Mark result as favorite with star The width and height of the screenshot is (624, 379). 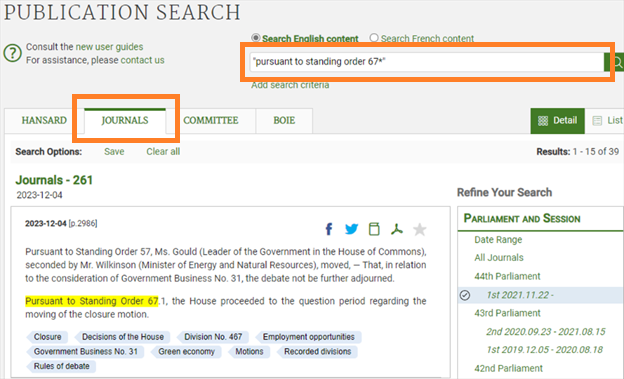coord(419,229)
